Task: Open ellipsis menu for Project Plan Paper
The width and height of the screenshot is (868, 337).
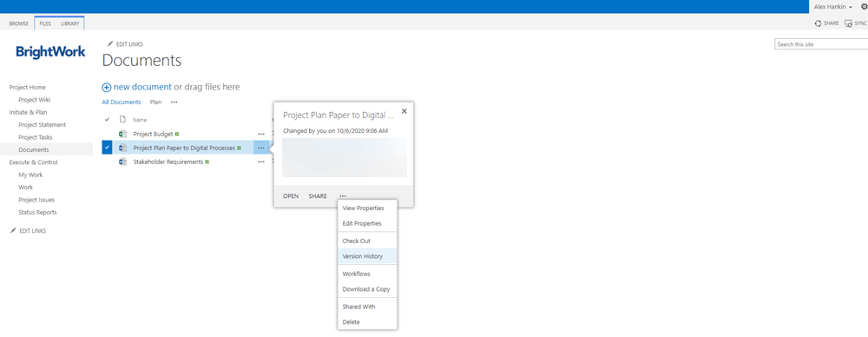Action: click(x=260, y=148)
